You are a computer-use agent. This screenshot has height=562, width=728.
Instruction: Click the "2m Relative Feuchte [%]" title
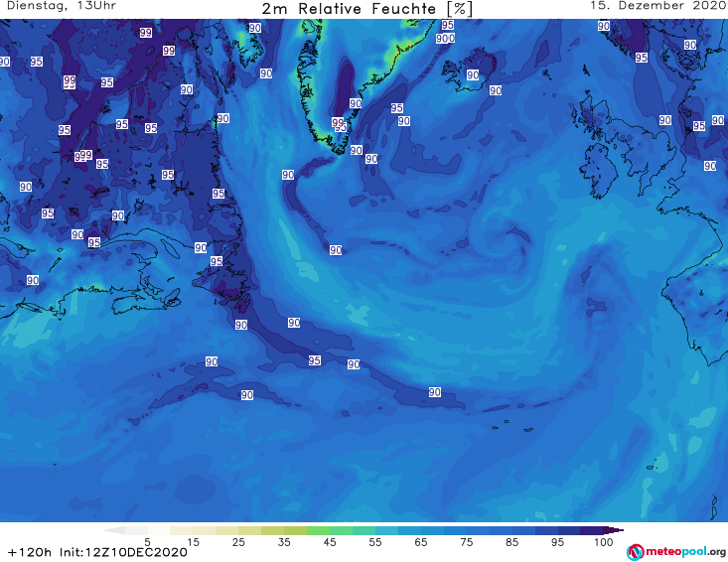[366, 9]
